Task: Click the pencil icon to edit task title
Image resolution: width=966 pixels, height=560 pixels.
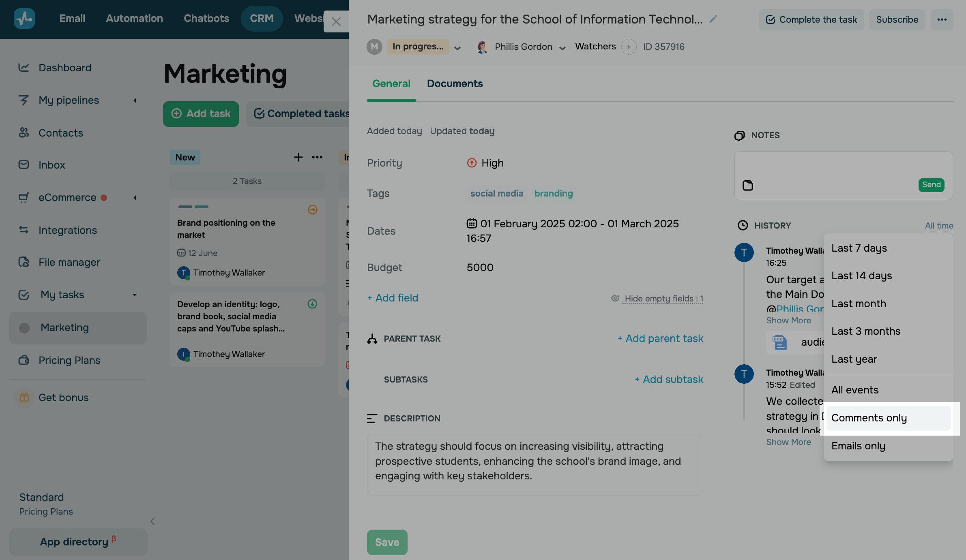Action: (713, 19)
